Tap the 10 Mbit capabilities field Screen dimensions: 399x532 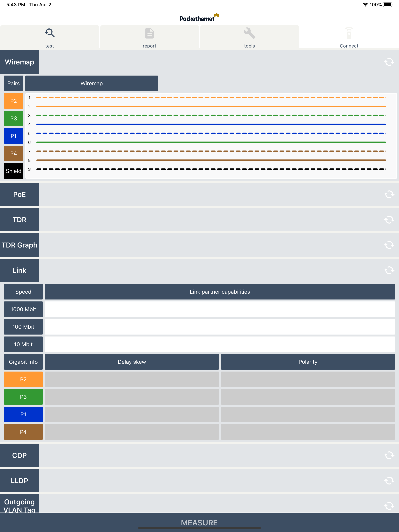[x=220, y=344]
